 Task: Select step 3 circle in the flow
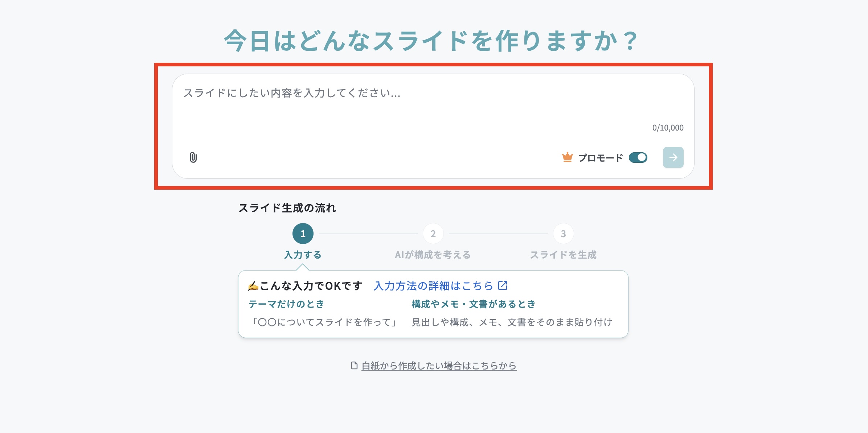(x=564, y=234)
